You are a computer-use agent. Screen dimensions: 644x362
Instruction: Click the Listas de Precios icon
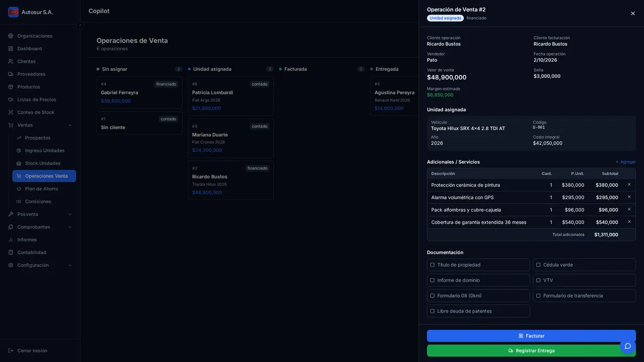(x=11, y=100)
